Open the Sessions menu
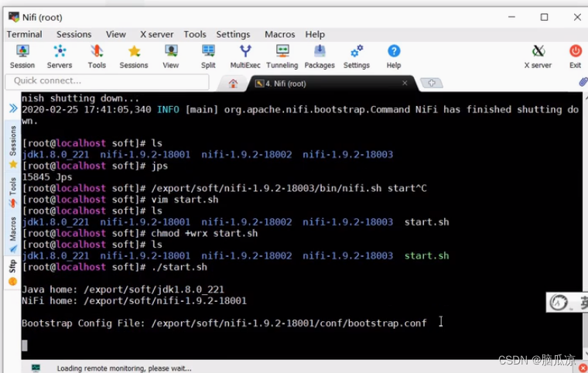This screenshot has height=373, width=588. click(73, 34)
